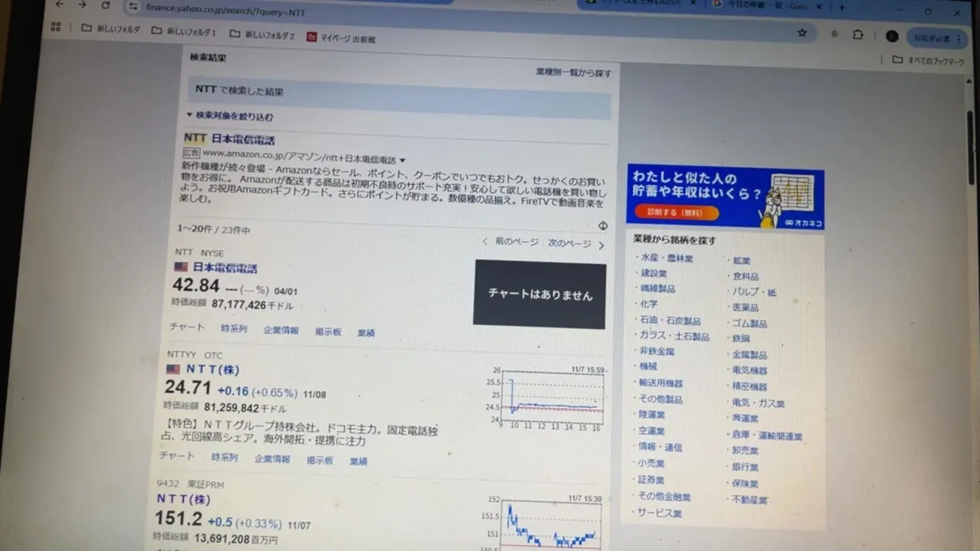Image resolution: width=980 pixels, height=551 pixels.
Task: Open bookmark folder 新しいフォルダ 1
Action: point(184,32)
